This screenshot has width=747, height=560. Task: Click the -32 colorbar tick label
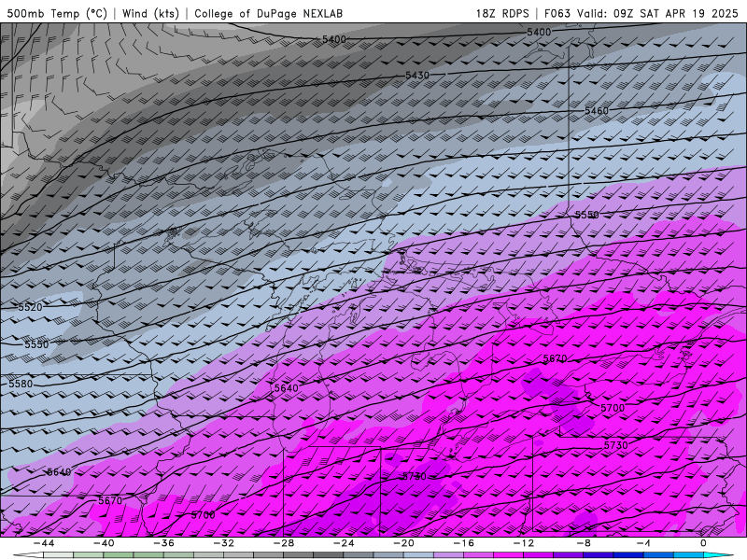[x=223, y=543]
